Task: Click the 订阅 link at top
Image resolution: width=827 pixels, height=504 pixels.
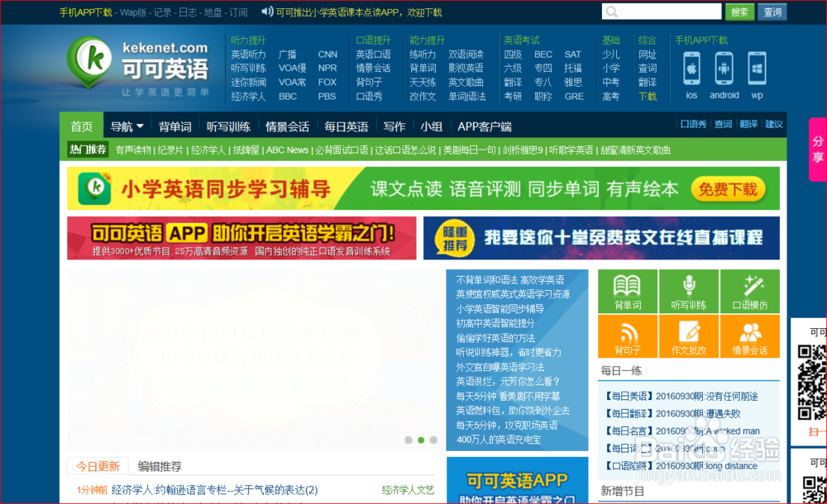Action: coord(238,12)
